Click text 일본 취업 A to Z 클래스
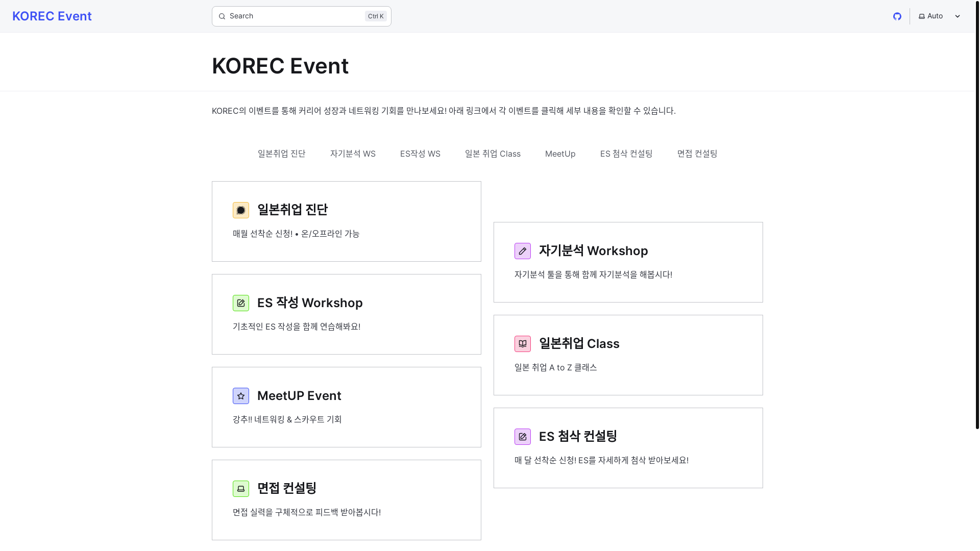 click(555, 367)
